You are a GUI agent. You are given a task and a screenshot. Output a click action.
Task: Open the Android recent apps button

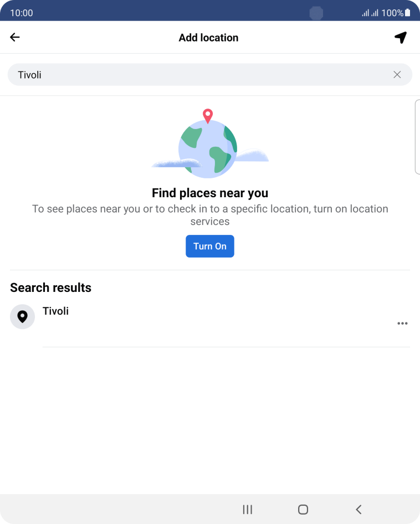pyautogui.click(x=248, y=509)
